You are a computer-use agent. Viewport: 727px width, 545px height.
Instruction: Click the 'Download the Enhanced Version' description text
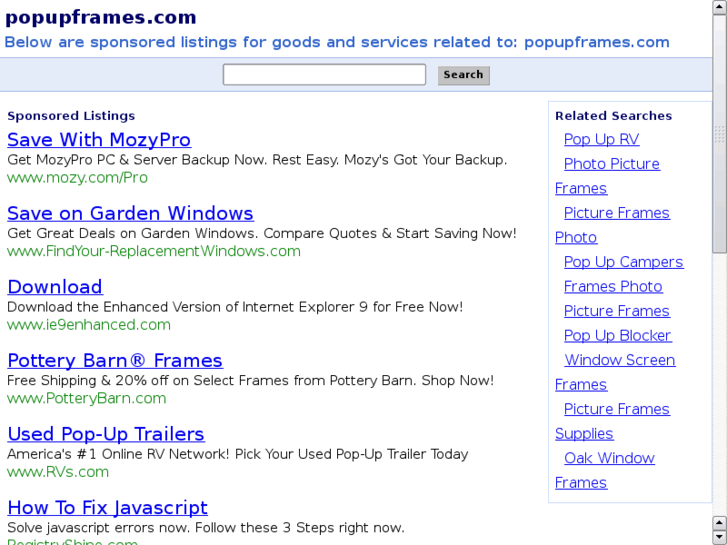[x=235, y=307]
